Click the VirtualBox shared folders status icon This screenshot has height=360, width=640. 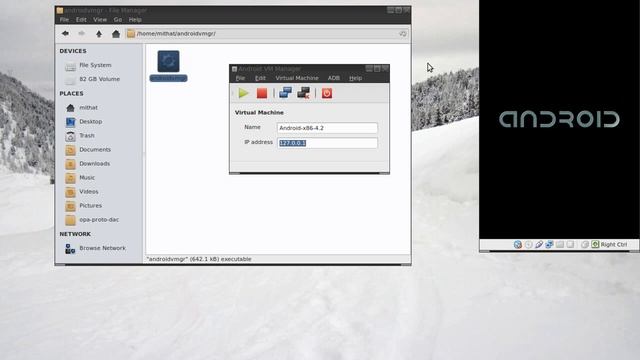(560, 244)
